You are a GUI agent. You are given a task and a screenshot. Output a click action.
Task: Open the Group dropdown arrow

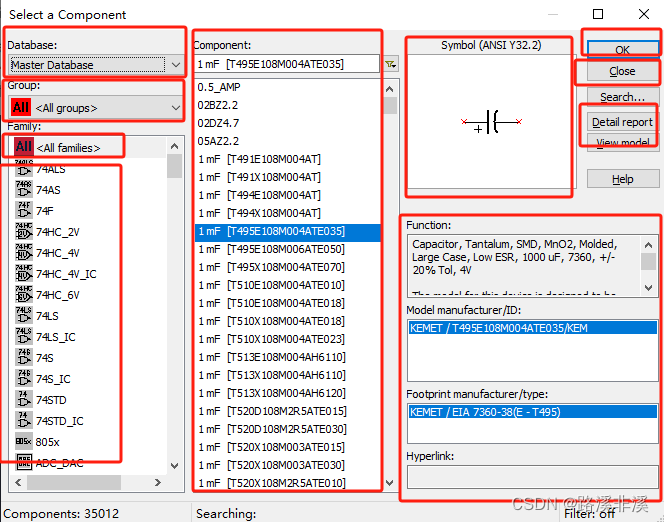pos(176,108)
